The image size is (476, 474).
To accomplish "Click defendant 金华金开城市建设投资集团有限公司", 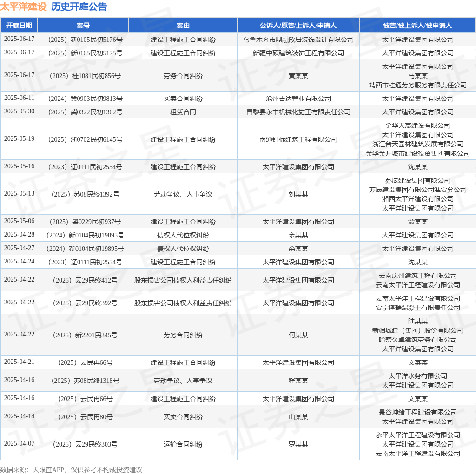I will [x=418, y=153].
